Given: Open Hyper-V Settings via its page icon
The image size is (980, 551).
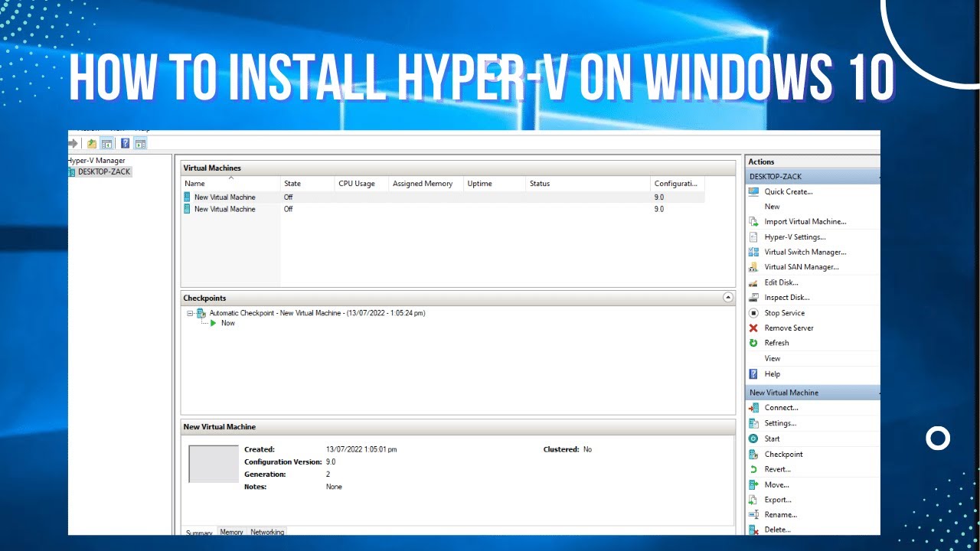Looking at the screenshot, I should click(753, 237).
